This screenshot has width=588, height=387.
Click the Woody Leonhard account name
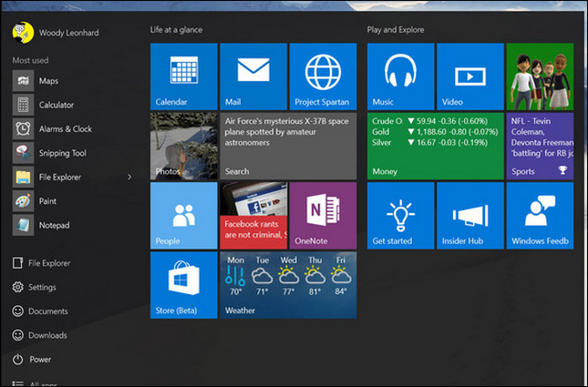69,33
